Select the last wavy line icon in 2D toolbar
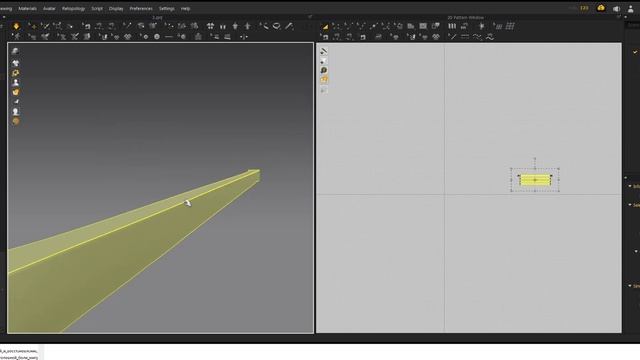 [490, 37]
